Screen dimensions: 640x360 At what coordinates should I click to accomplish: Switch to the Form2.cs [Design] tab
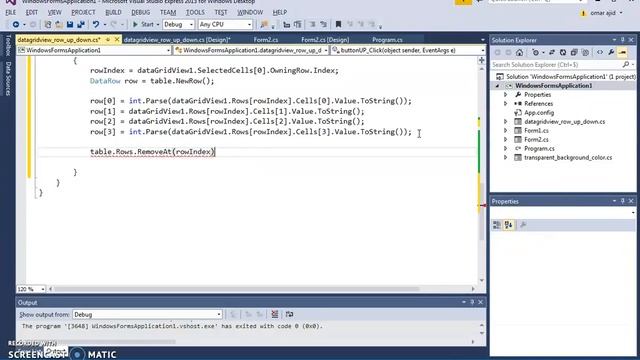(x=325, y=40)
